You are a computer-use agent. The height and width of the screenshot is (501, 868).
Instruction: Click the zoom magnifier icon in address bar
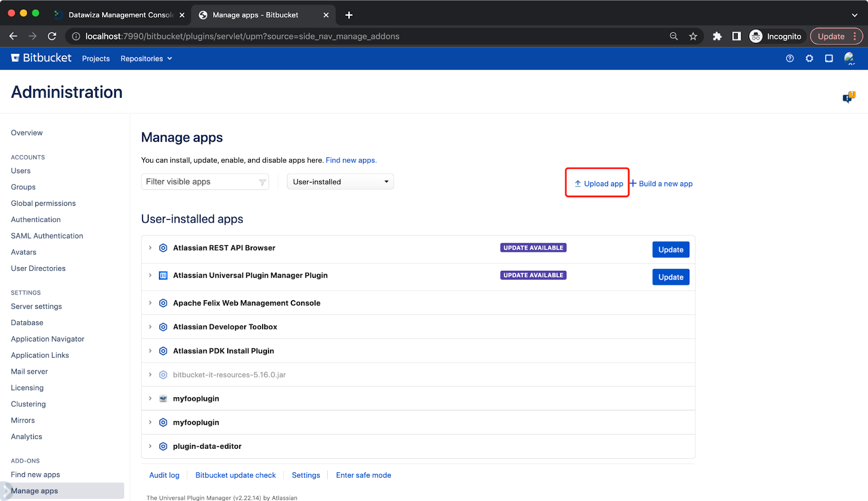click(674, 36)
